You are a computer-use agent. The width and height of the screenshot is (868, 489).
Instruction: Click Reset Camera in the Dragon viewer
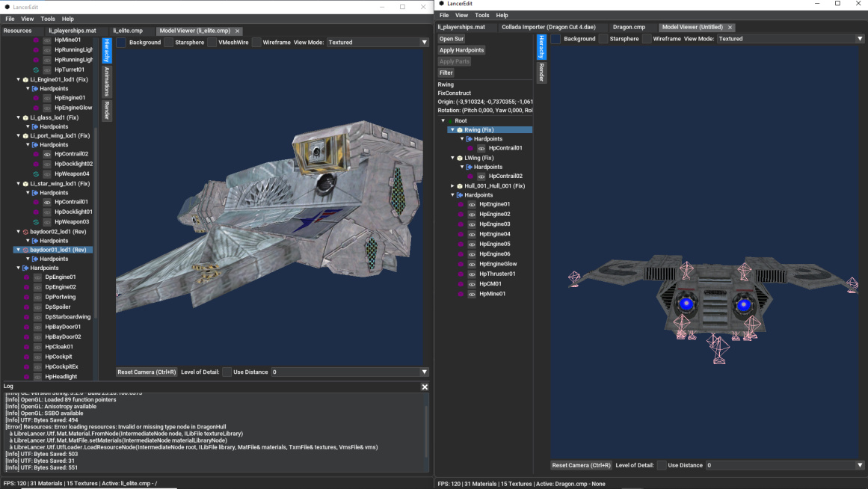pos(581,465)
